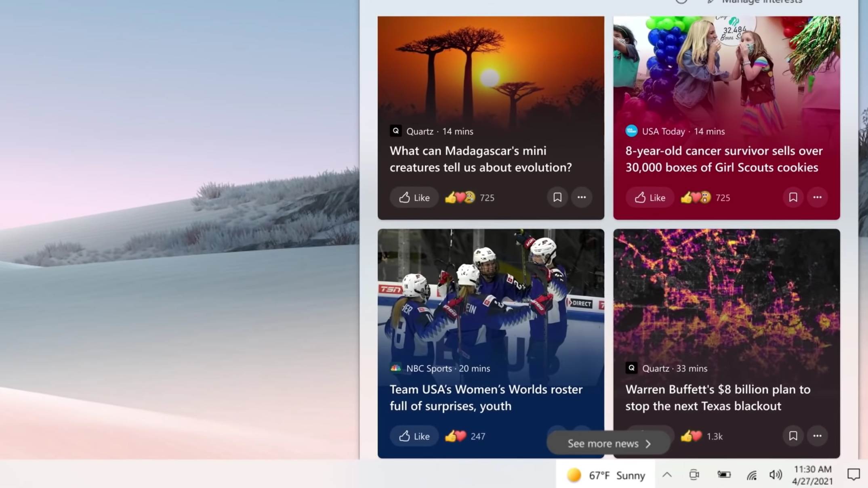Open more options for Madagascar article
Viewport: 868px width, 488px height.
point(582,197)
